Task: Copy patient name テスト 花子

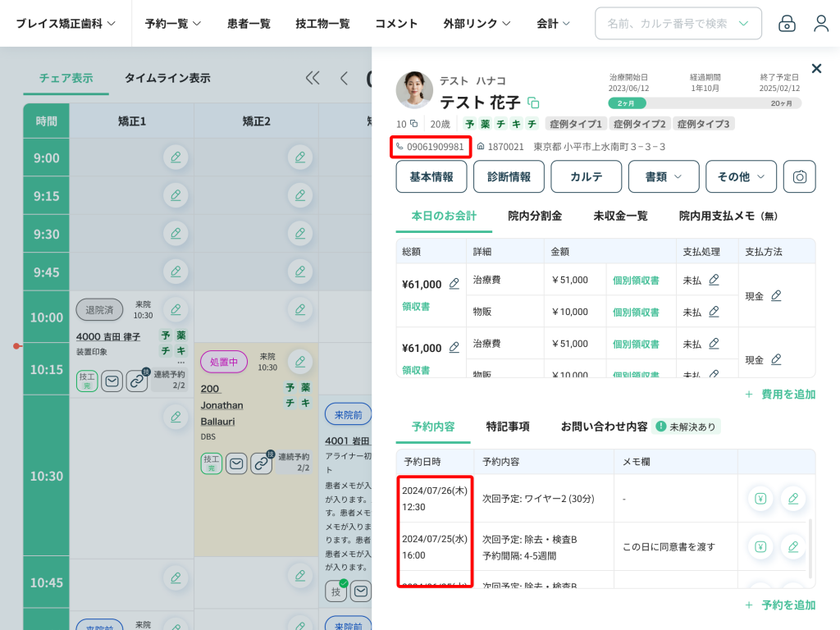Action: [533, 103]
